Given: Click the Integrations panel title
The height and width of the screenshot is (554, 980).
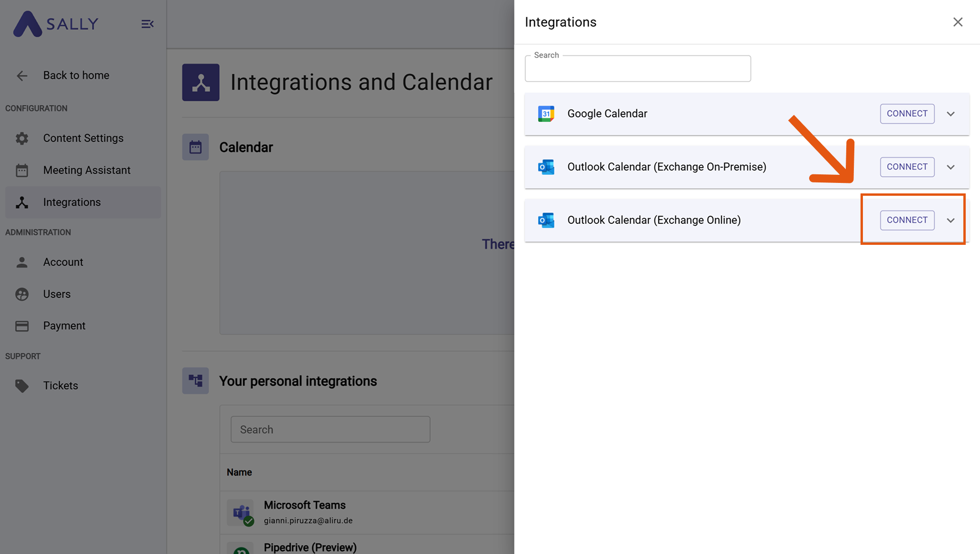Looking at the screenshot, I should (x=561, y=22).
